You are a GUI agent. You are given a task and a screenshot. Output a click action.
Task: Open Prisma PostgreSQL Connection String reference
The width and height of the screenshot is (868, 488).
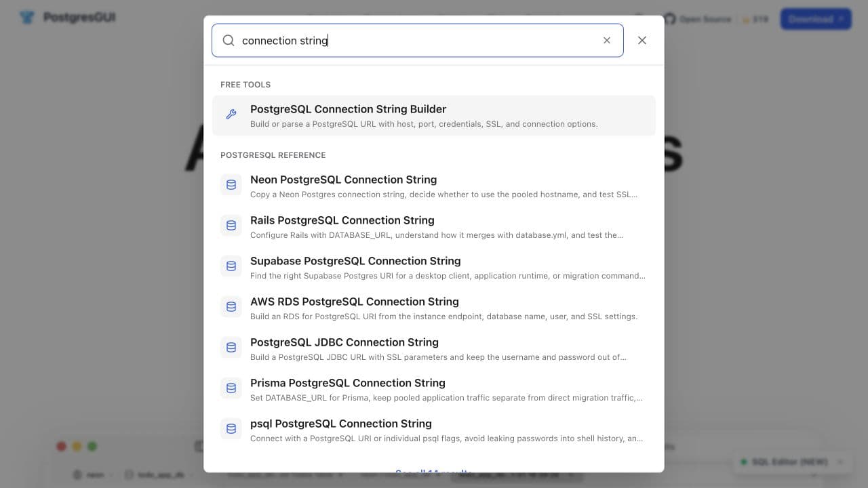click(x=434, y=389)
